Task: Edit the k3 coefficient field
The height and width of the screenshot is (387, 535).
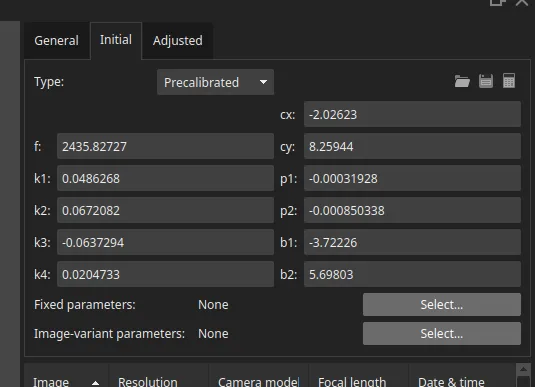Action: (165, 242)
